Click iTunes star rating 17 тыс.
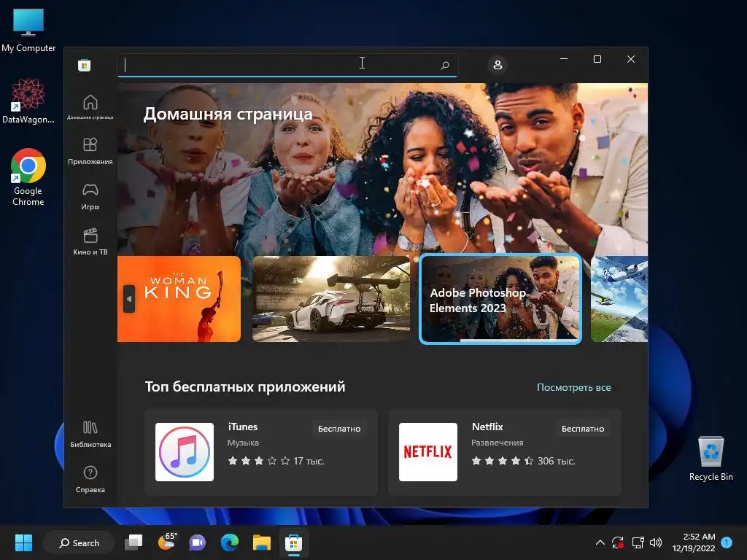 (276, 461)
